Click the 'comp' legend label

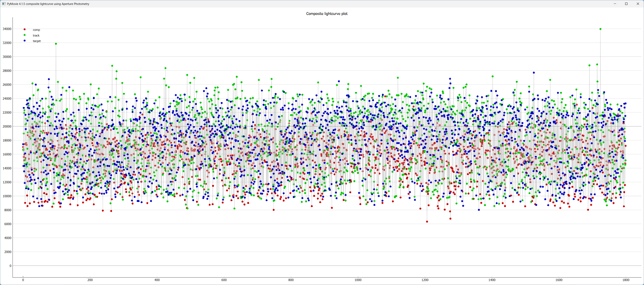tap(36, 30)
